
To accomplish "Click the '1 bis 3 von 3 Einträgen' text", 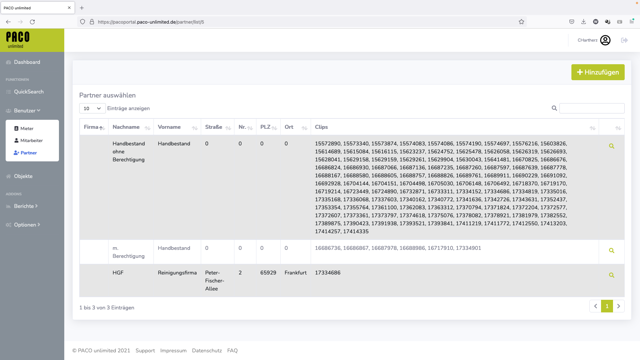I will 107,308.
